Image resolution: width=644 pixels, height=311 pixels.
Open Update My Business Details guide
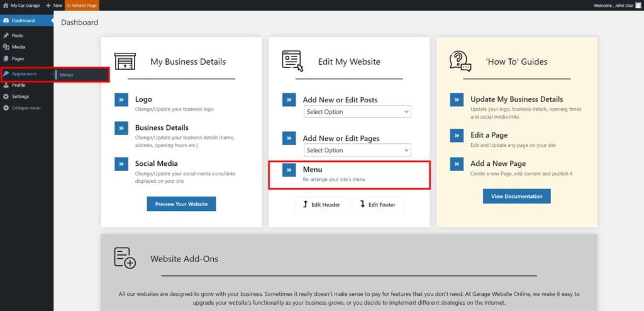517,99
